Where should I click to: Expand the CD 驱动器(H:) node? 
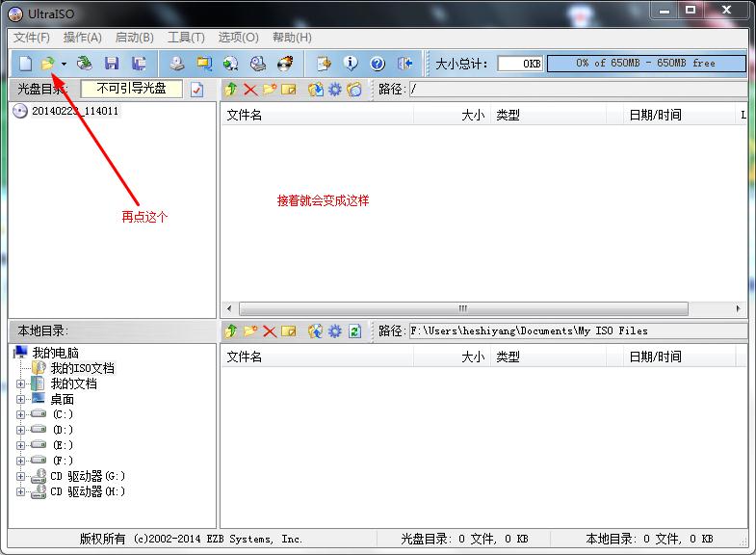click(x=20, y=491)
